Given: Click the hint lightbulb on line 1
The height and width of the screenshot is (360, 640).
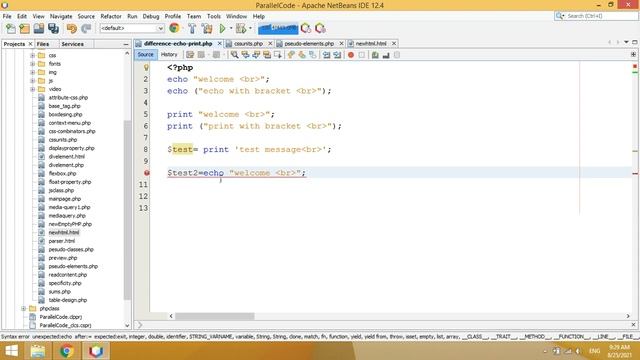Looking at the screenshot, I should point(146,67).
